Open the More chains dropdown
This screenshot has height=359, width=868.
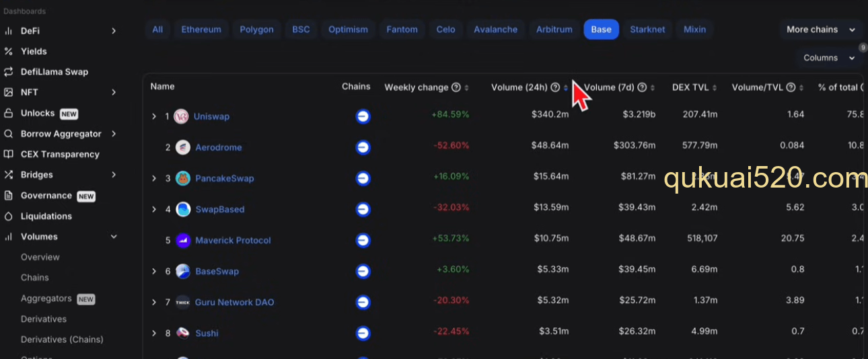pyautogui.click(x=821, y=30)
